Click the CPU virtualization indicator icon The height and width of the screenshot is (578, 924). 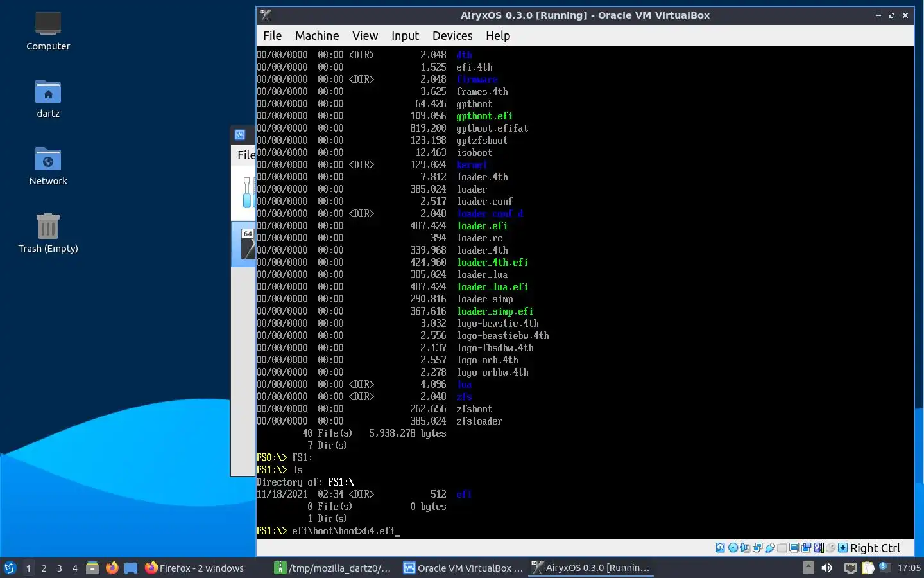(x=819, y=548)
